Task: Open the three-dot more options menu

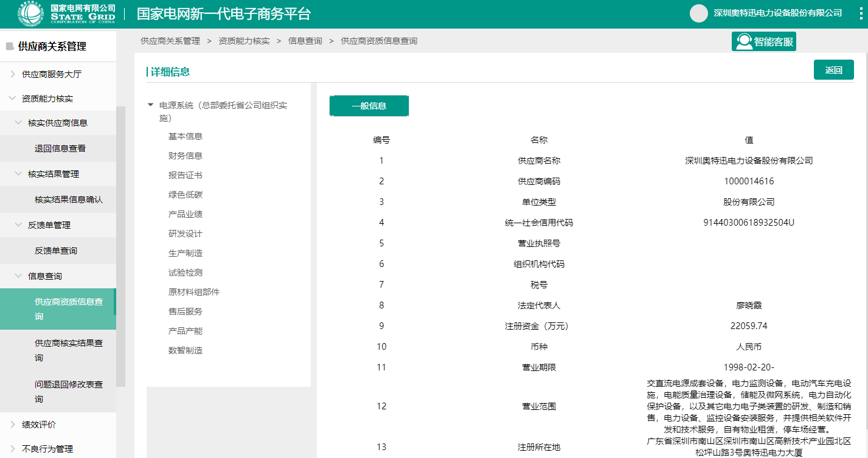Action: coord(855,13)
